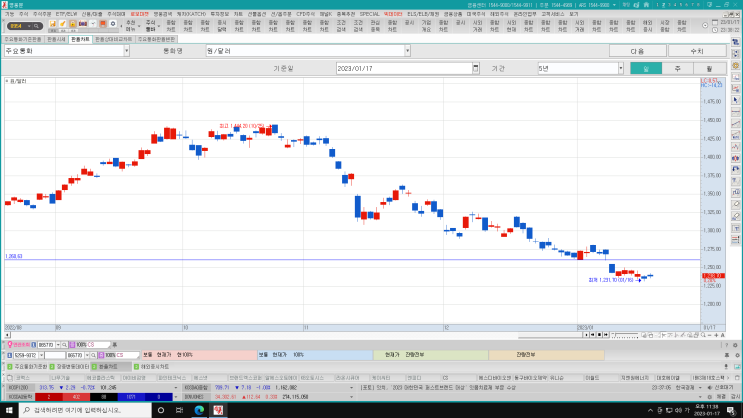Screen dimensions: 743x418
Task: Click the Cortana circle on taskbar
Action: coord(161,410)
